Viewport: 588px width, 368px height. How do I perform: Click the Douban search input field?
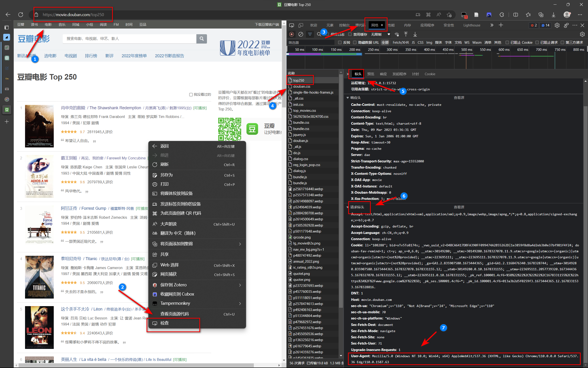pos(129,39)
